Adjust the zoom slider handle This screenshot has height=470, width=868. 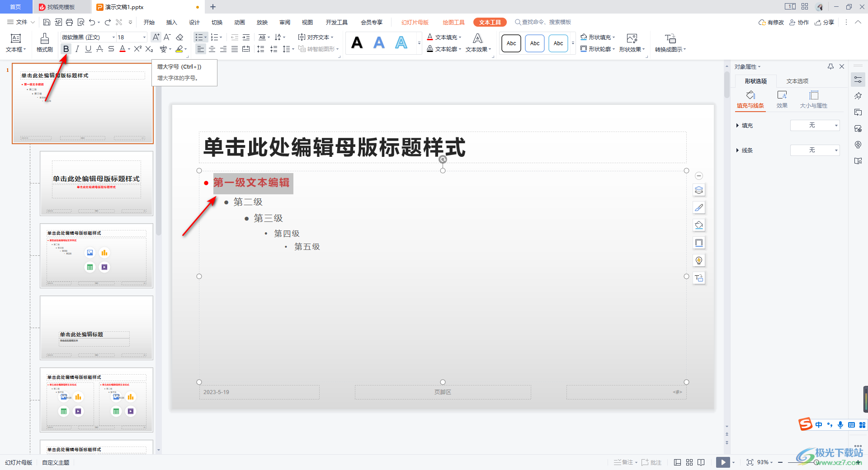(816, 462)
